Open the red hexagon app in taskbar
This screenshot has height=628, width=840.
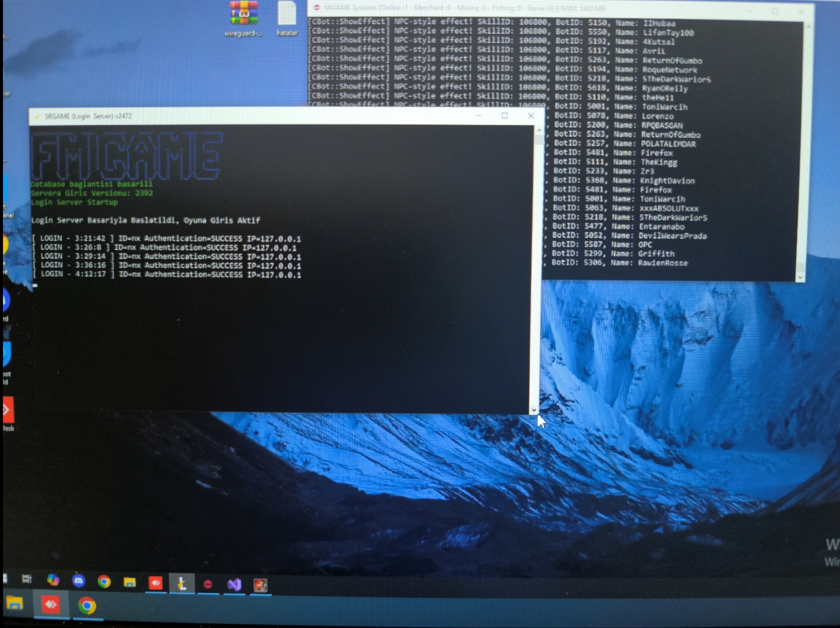click(208, 584)
